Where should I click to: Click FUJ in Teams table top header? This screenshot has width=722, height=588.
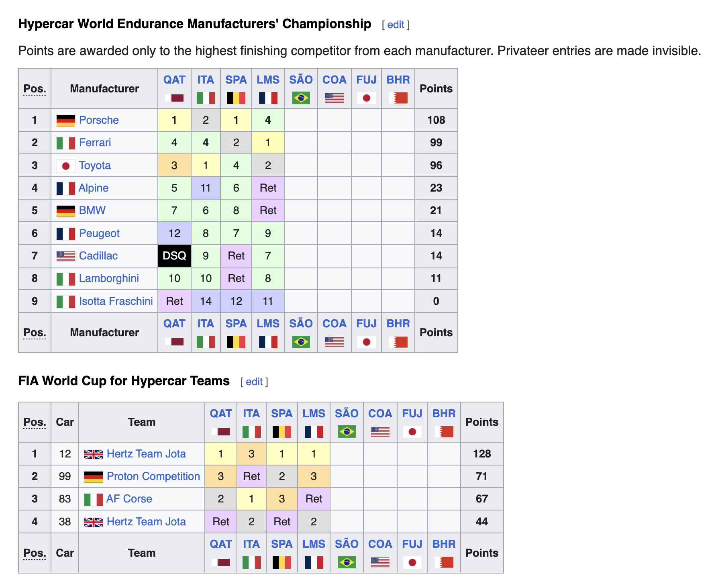point(412,414)
